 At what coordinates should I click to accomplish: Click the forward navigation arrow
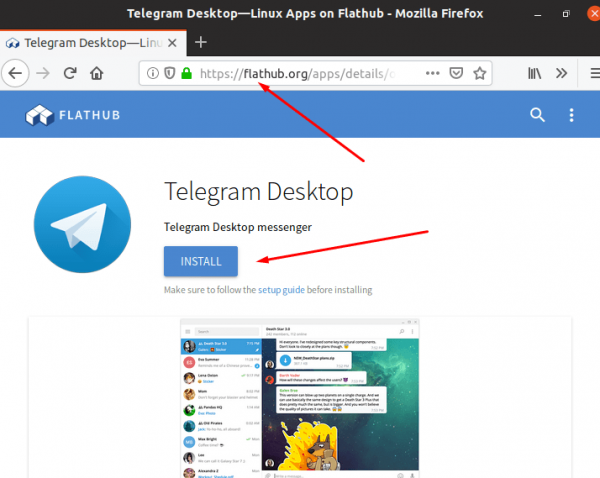coord(43,73)
